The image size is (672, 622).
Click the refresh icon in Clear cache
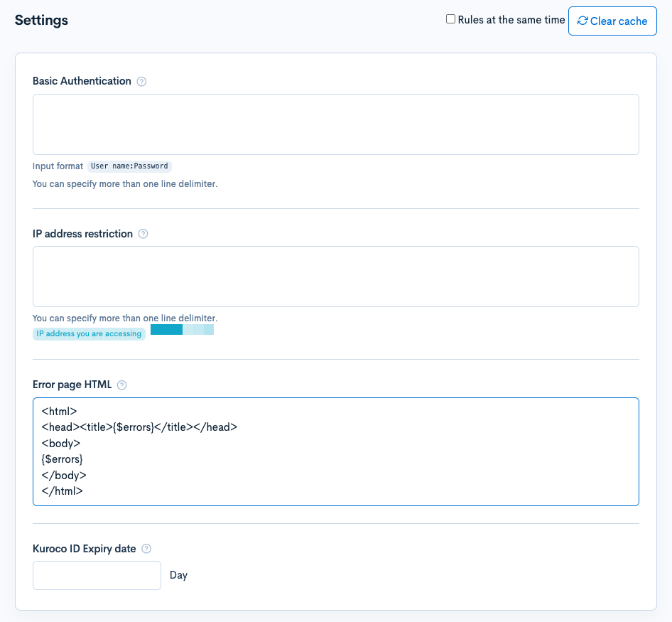click(x=584, y=21)
